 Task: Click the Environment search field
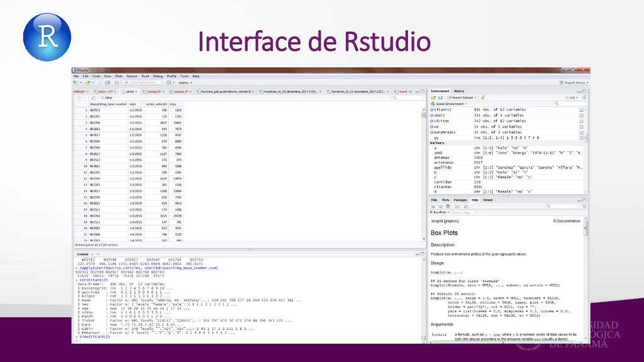(x=570, y=104)
